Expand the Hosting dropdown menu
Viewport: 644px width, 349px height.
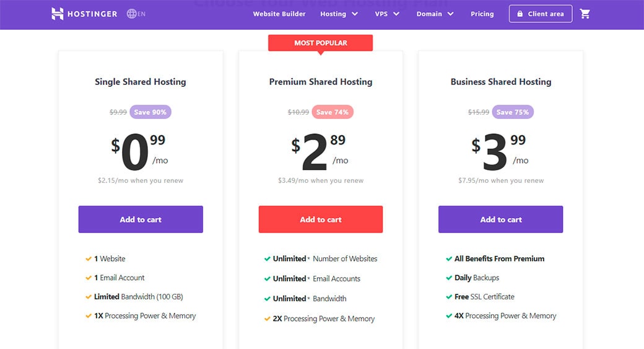[x=339, y=14]
